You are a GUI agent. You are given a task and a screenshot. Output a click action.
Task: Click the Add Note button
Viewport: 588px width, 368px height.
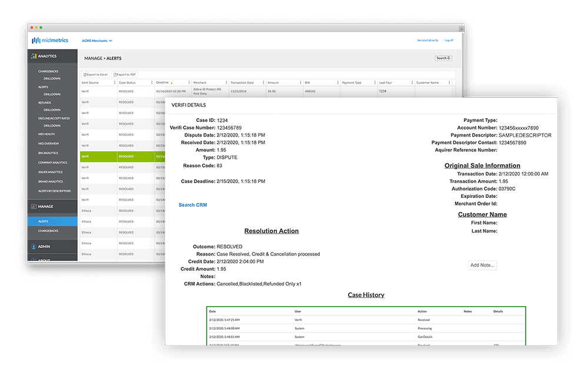tap(482, 265)
